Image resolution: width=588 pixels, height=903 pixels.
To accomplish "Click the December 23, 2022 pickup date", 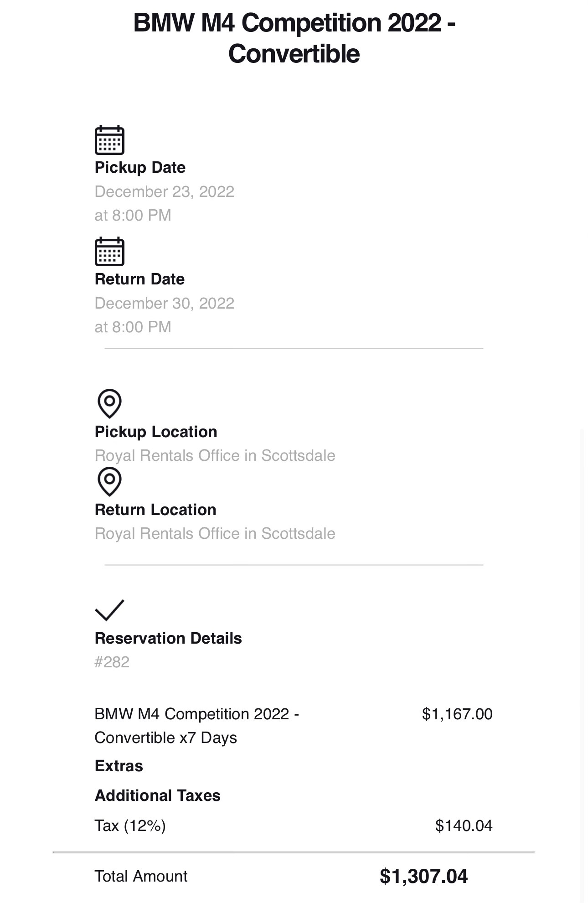I will [x=164, y=191].
